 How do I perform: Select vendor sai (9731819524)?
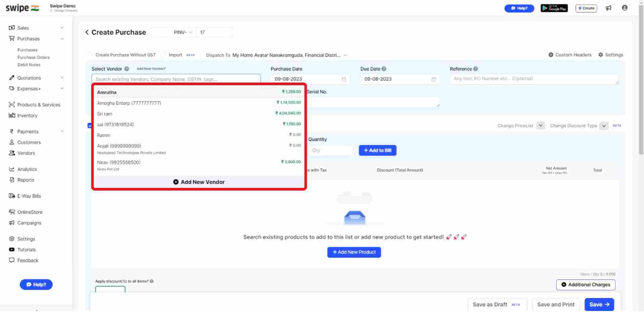pyautogui.click(x=199, y=124)
